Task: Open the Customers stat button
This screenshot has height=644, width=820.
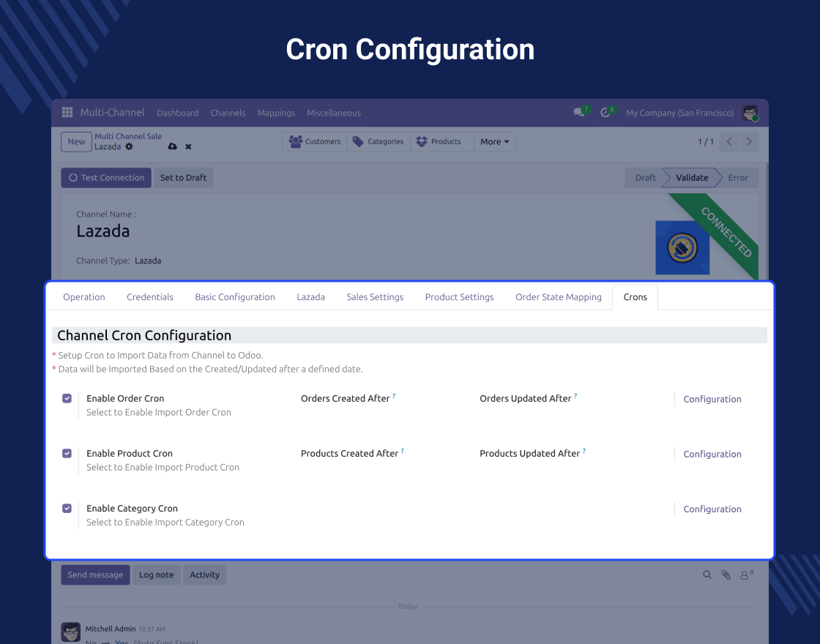Action: tap(315, 142)
